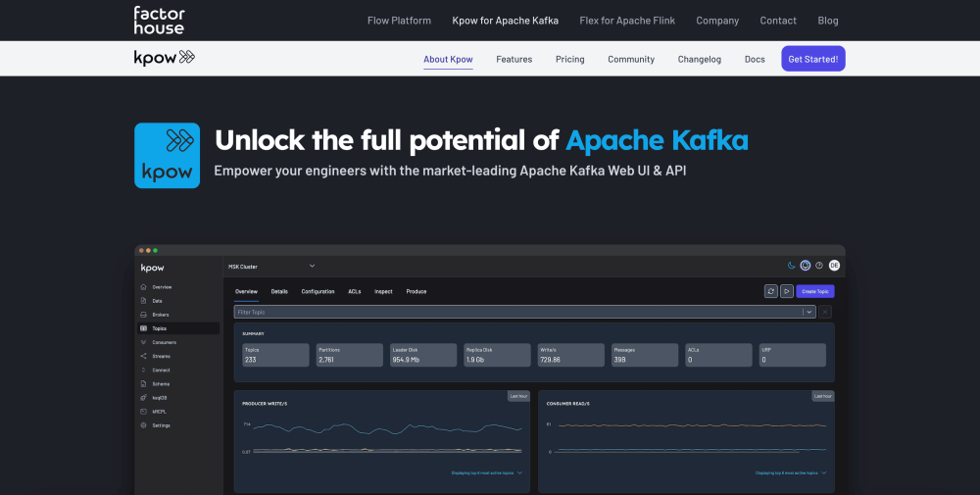Switch to the Configuration tab
This screenshot has width=980, height=495.
[x=318, y=291]
